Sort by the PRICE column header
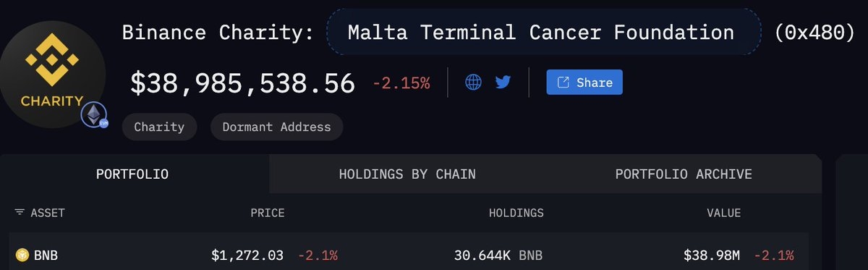The width and height of the screenshot is (868, 270). pyautogui.click(x=267, y=213)
